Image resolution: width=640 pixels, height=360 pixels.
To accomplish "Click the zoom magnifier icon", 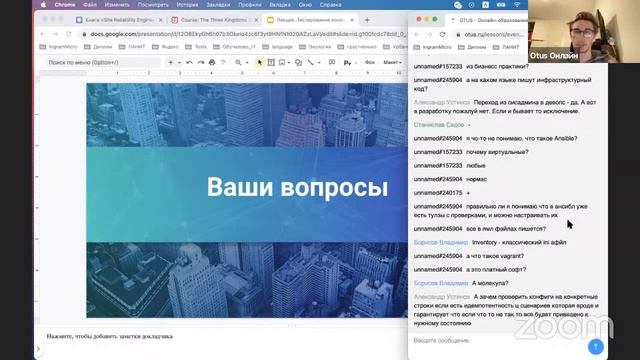I will tap(238, 62).
